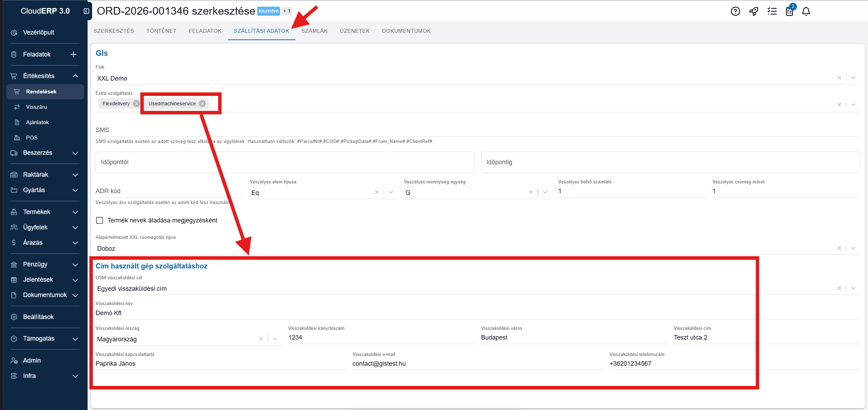Add a new task with the plus icon
868x410 pixels.
73,54
